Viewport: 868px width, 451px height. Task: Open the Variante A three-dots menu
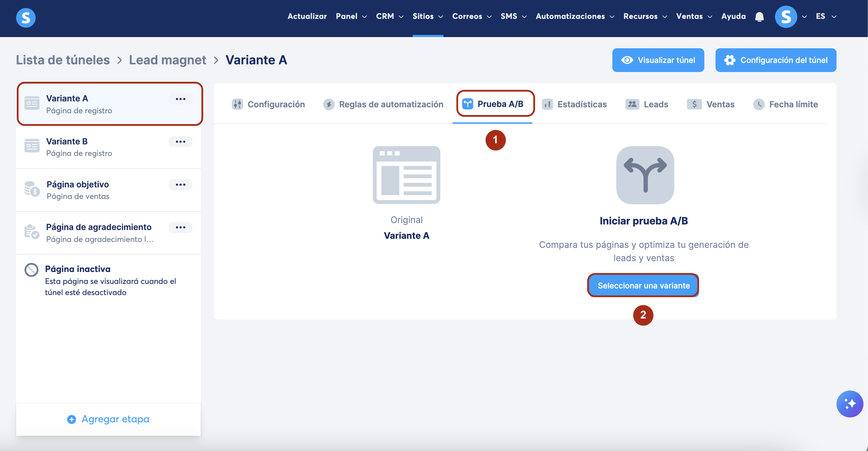pos(180,99)
